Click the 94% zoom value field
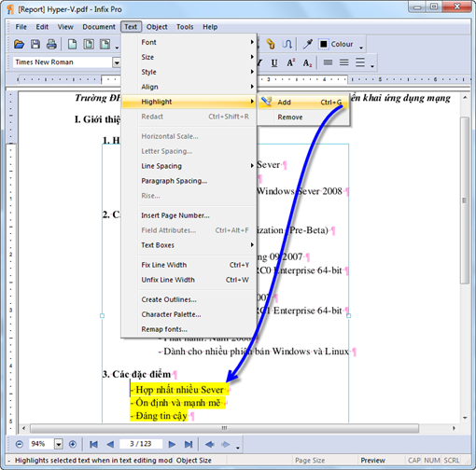The width and height of the screenshot is (476, 470). [x=42, y=444]
